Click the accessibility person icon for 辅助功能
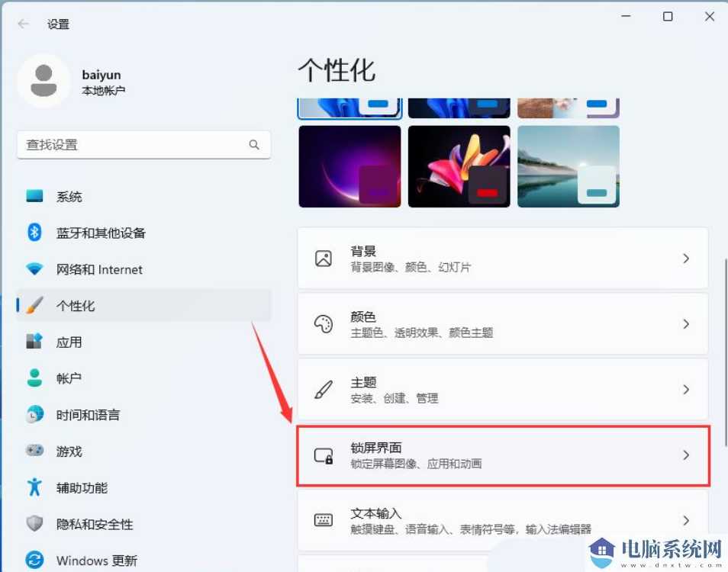 [34, 487]
